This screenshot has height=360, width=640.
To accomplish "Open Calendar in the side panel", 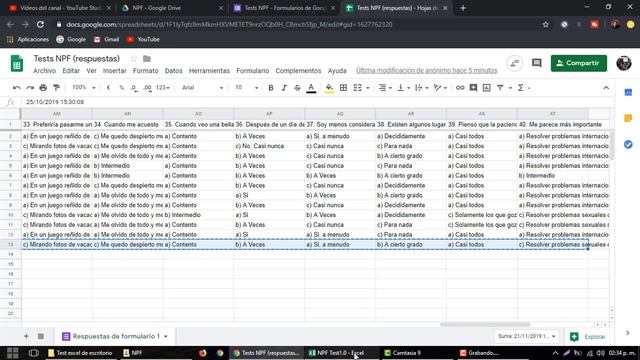I will (628, 92).
